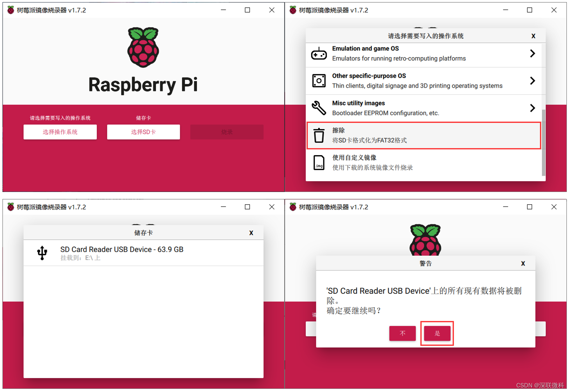Minimize the top-left imager window

(x=223, y=10)
